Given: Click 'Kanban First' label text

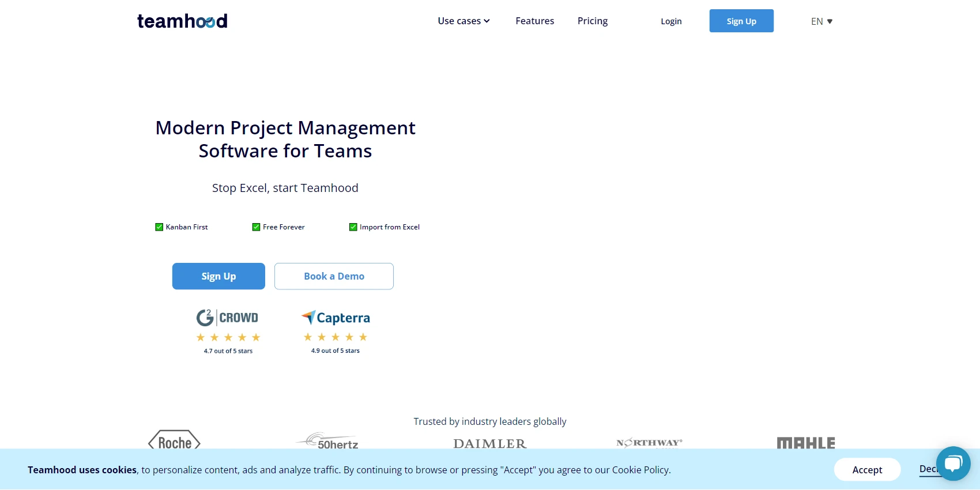Looking at the screenshot, I should 187,227.
